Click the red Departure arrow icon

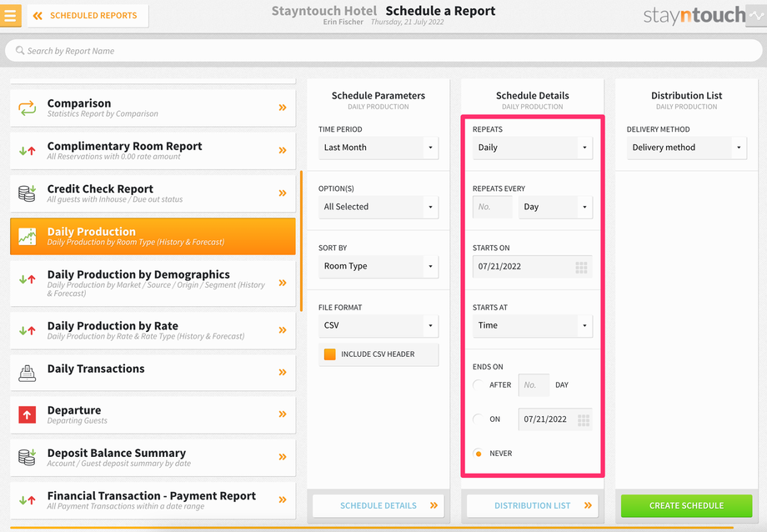click(28, 415)
